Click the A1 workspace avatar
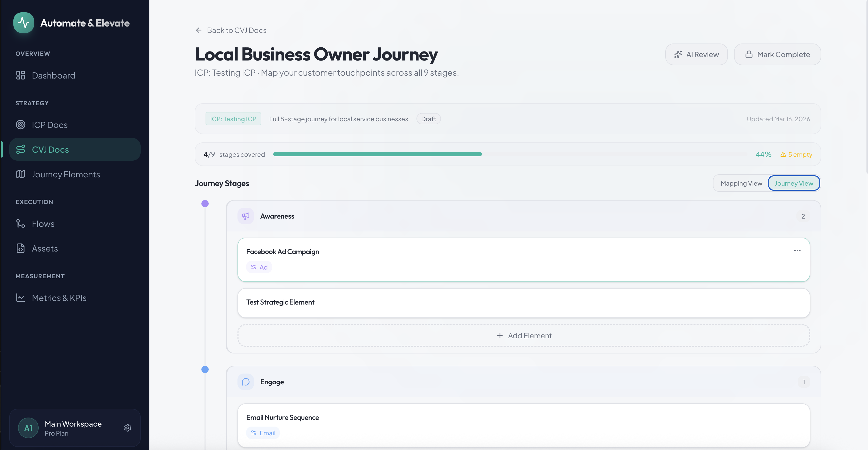 point(28,428)
